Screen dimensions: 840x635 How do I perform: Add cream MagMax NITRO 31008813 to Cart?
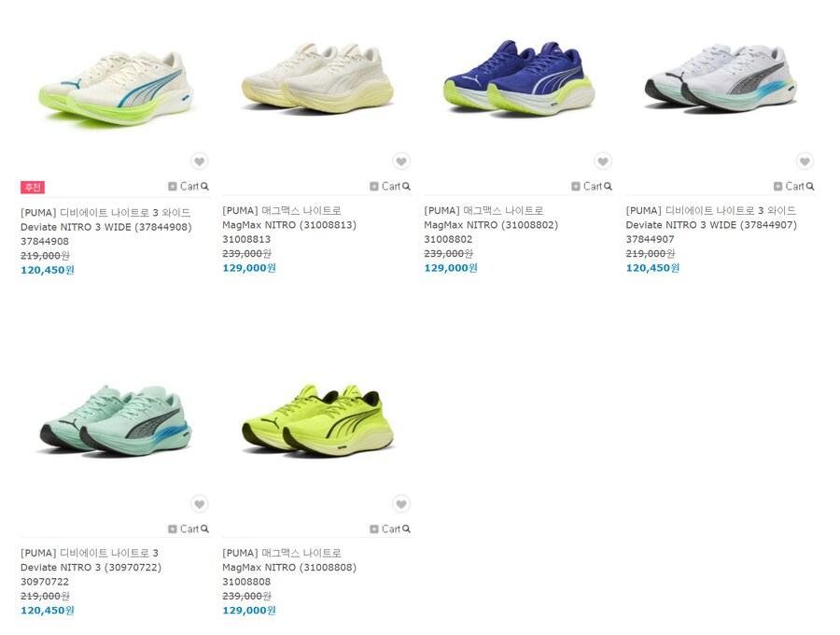[385, 187]
